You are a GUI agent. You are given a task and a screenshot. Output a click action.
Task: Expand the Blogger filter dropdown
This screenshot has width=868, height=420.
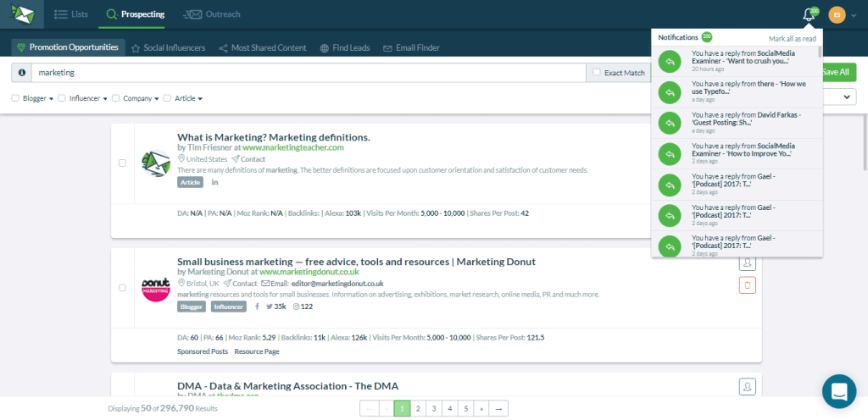point(51,99)
